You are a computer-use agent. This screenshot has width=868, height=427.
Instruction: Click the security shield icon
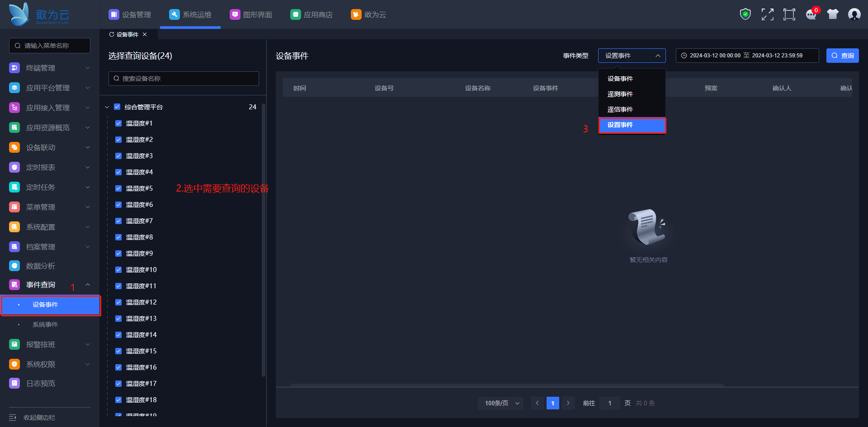coord(745,14)
